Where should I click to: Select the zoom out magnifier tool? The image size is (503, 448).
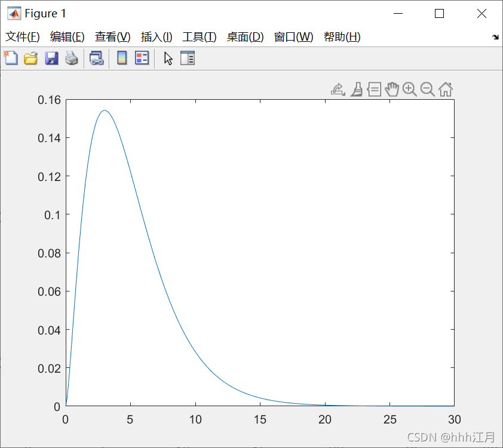coord(428,89)
